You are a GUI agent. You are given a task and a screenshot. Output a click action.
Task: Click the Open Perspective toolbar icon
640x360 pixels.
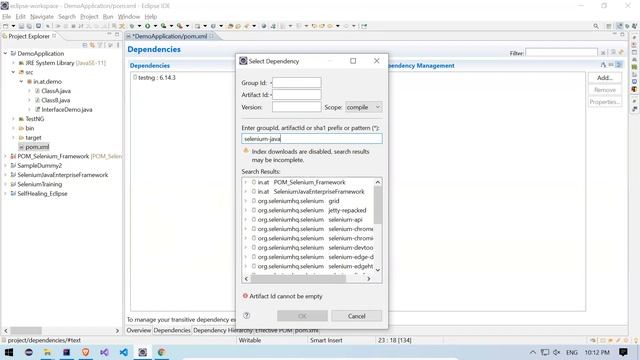(x=609, y=26)
